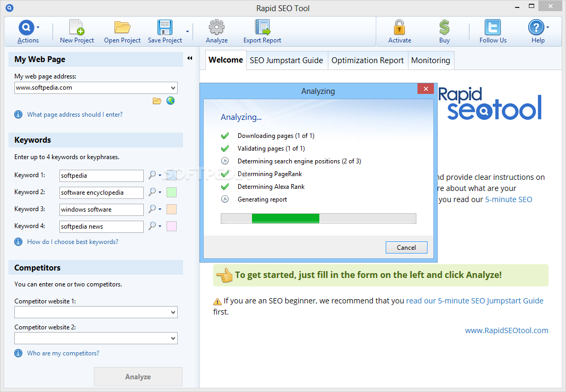The height and width of the screenshot is (392, 566).
Task: Click the open file folder icon below address
Action: point(156,101)
